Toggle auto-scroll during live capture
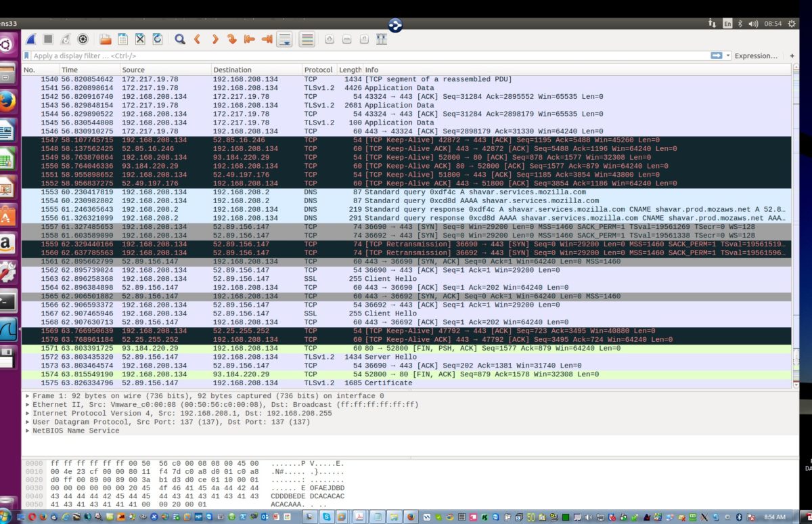The width and height of the screenshot is (812, 524). (284, 39)
